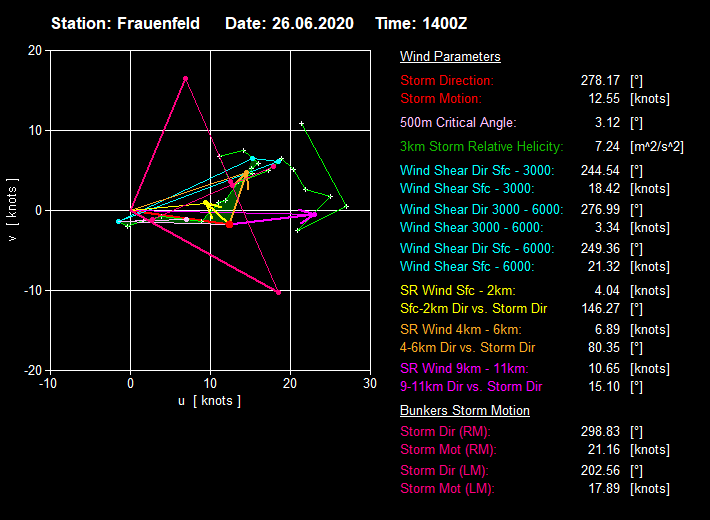
Task: Click the pink point at the triangle's bottom
Action: click(278, 292)
